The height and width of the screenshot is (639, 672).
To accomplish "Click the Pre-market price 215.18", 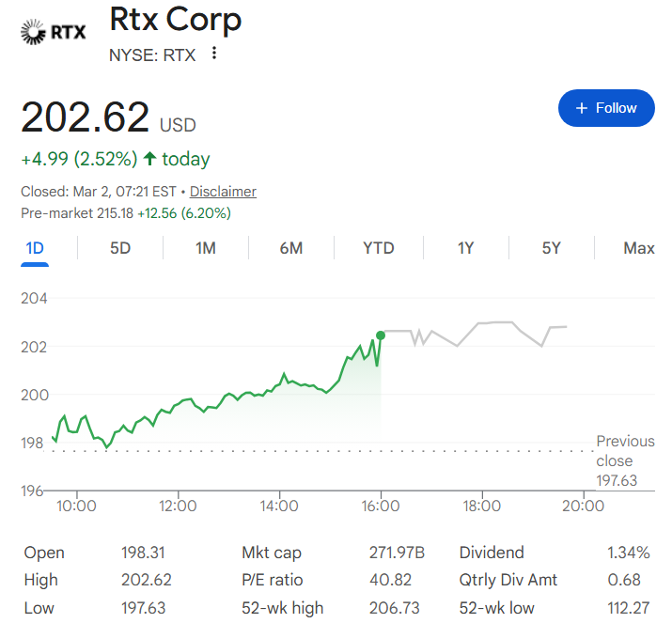I will point(117,213).
